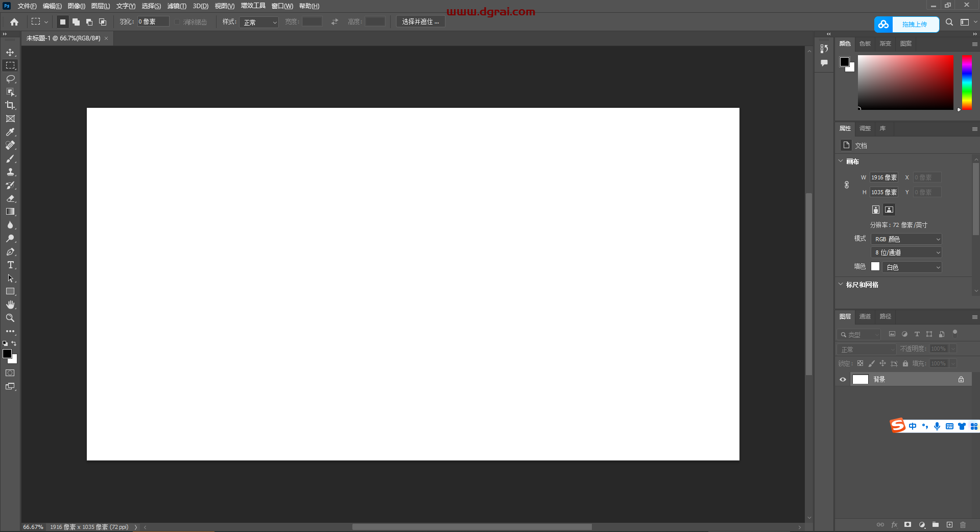980x532 pixels.
Task: Open the 8位/通道 bit depth dropdown
Action: click(x=906, y=252)
